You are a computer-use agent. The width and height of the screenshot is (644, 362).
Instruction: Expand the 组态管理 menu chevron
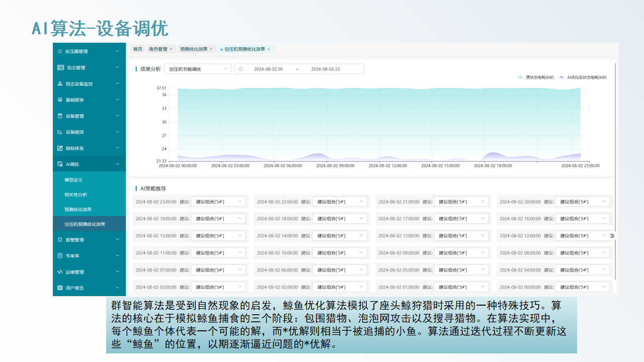tap(117, 67)
